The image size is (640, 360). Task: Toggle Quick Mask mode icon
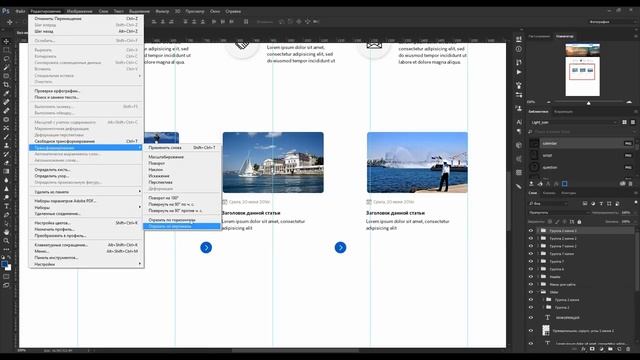[6, 276]
